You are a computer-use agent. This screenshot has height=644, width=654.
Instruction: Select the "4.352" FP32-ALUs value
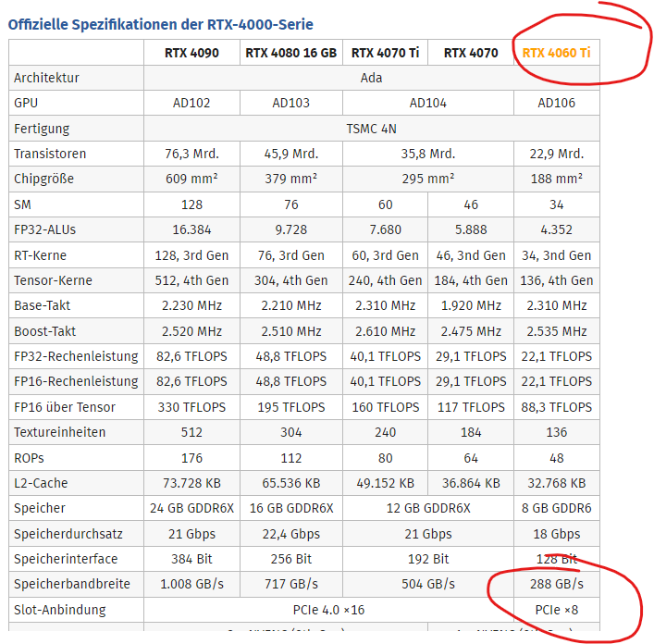point(556,229)
